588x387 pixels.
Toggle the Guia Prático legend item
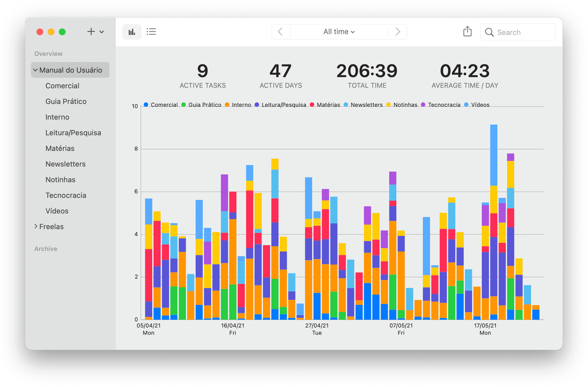pyautogui.click(x=204, y=105)
